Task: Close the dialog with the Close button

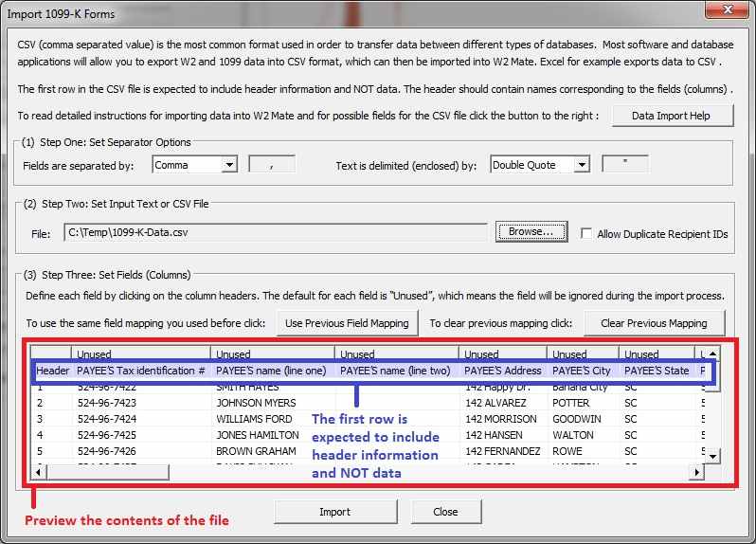Action: (445, 512)
